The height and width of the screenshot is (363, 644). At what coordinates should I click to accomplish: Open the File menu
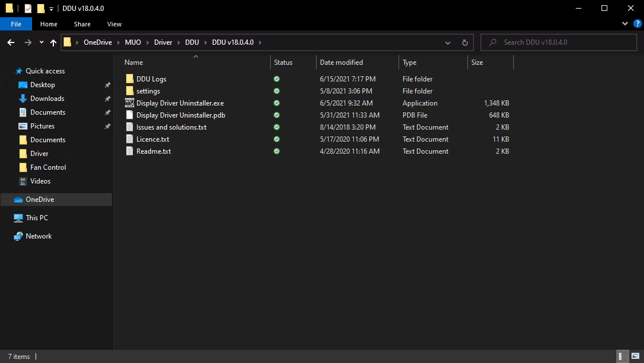pyautogui.click(x=16, y=24)
